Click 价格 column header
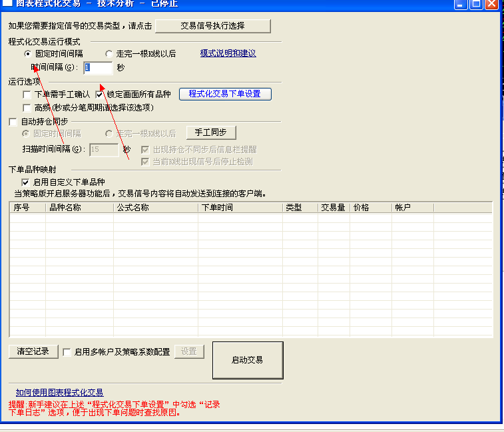Image resolution: width=504 pixels, height=432 pixels. point(371,208)
